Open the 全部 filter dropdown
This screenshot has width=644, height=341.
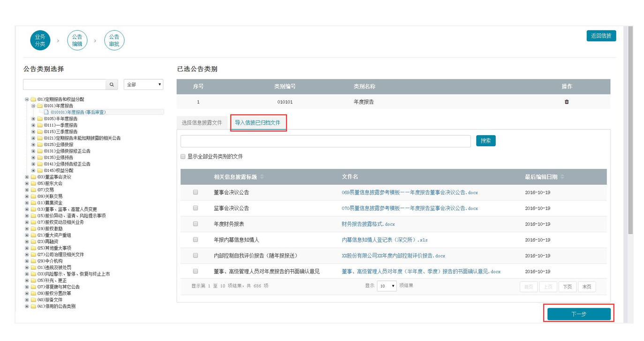[144, 84]
